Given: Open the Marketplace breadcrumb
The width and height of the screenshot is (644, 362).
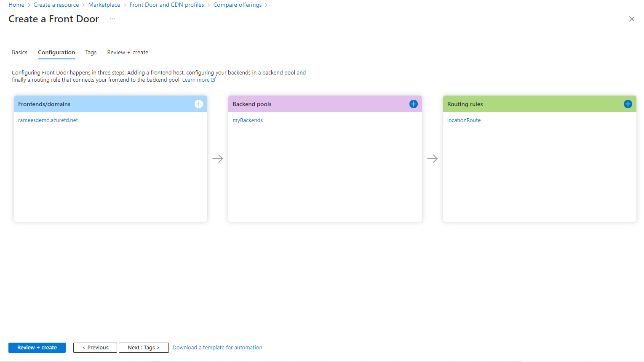Looking at the screenshot, I should tap(104, 5).
